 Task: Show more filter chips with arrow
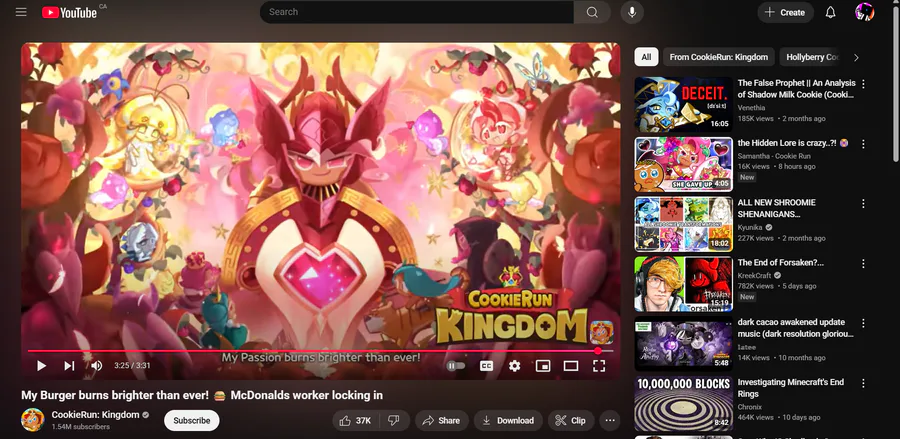[856, 57]
